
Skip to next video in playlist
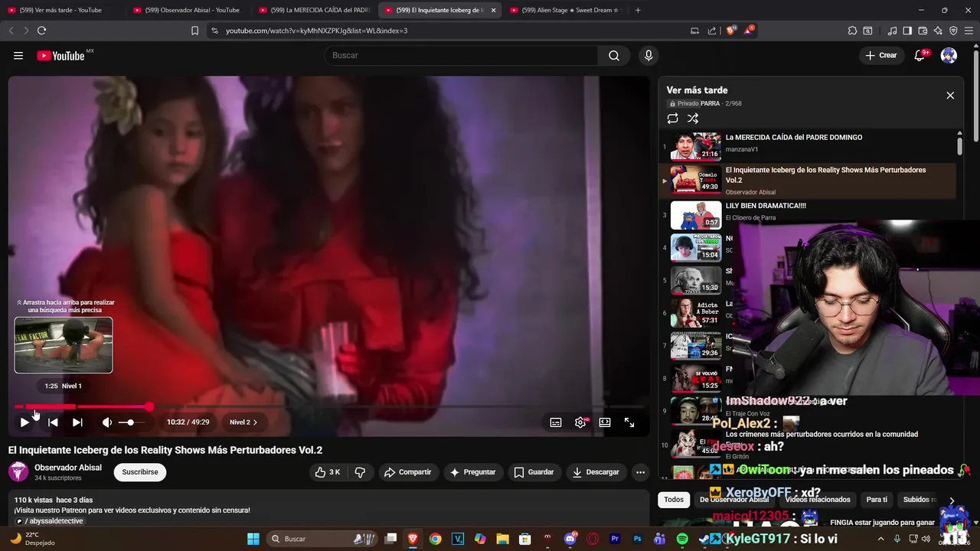(77, 422)
